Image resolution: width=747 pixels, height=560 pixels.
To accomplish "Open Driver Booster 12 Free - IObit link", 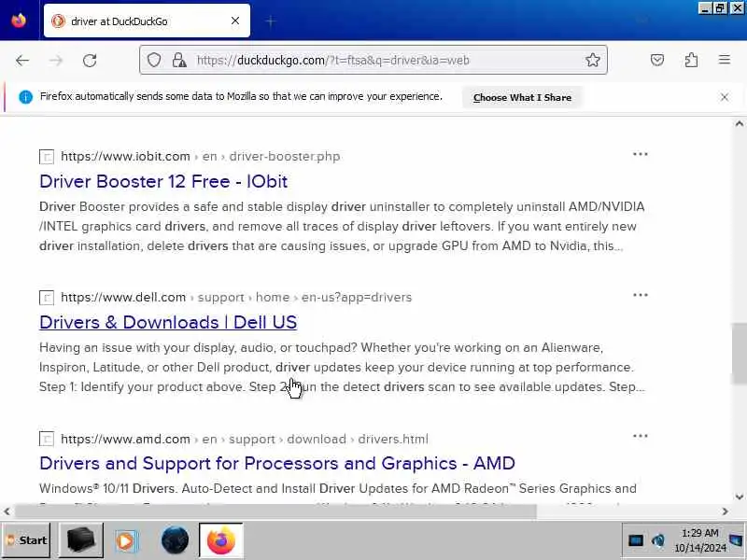I will click(163, 181).
